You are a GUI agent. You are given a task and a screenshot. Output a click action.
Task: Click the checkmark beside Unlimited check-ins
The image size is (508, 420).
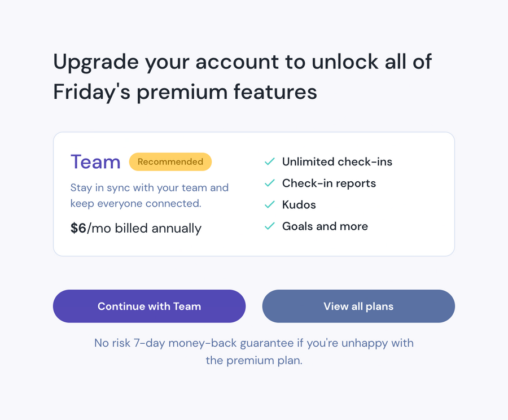270,161
